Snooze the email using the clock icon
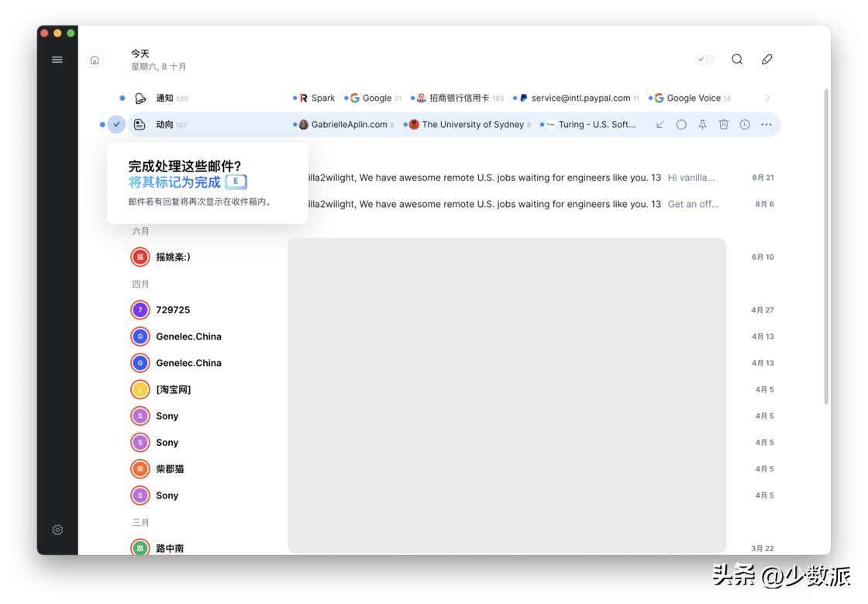The height and width of the screenshot is (604, 868). coord(744,124)
